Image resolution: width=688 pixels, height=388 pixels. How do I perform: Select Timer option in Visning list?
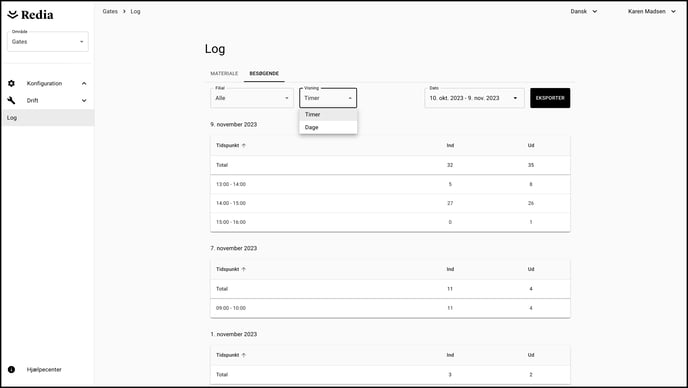tap(328, 115)
